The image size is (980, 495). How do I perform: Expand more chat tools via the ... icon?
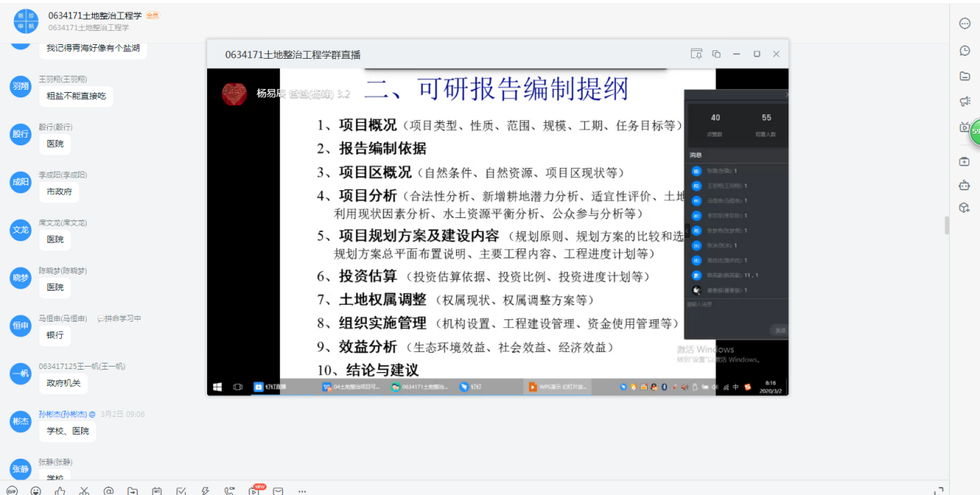[301, 490]
